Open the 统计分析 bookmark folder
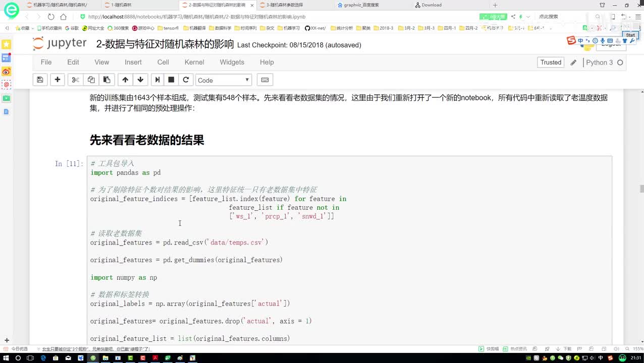 point(342,28)
